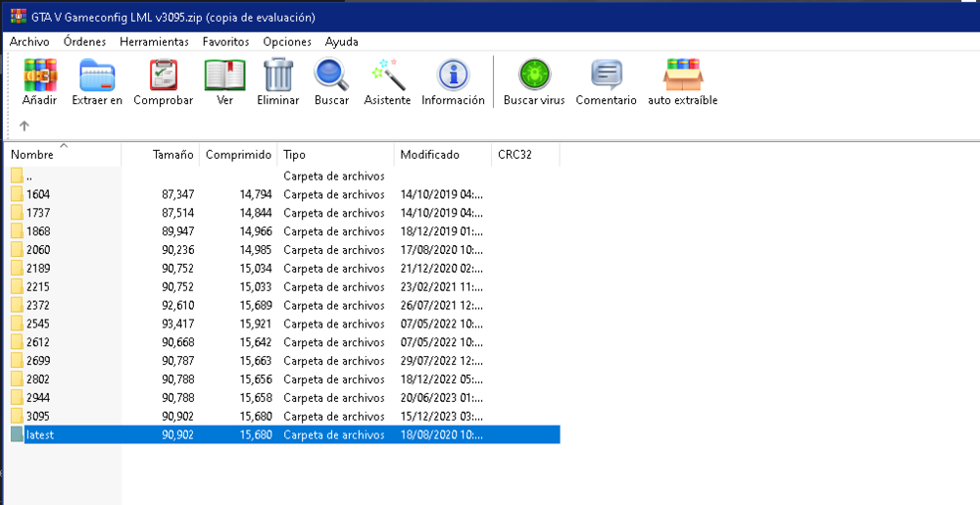Screen dimensions: 980x505
Task: Select the 1604 folder icon
Action: coord(18,194)
